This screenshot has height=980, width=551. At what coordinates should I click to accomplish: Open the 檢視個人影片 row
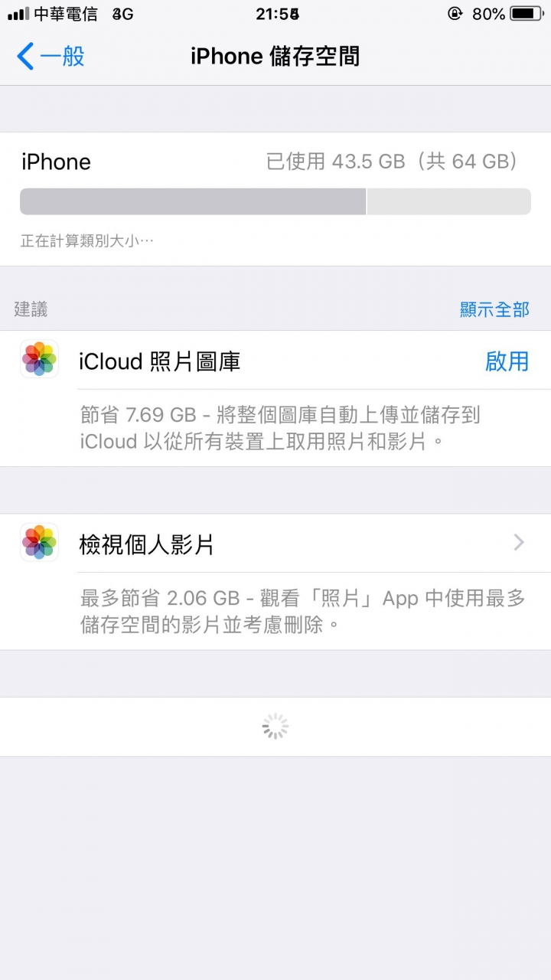pyautogui.click(x=275, y=543)
